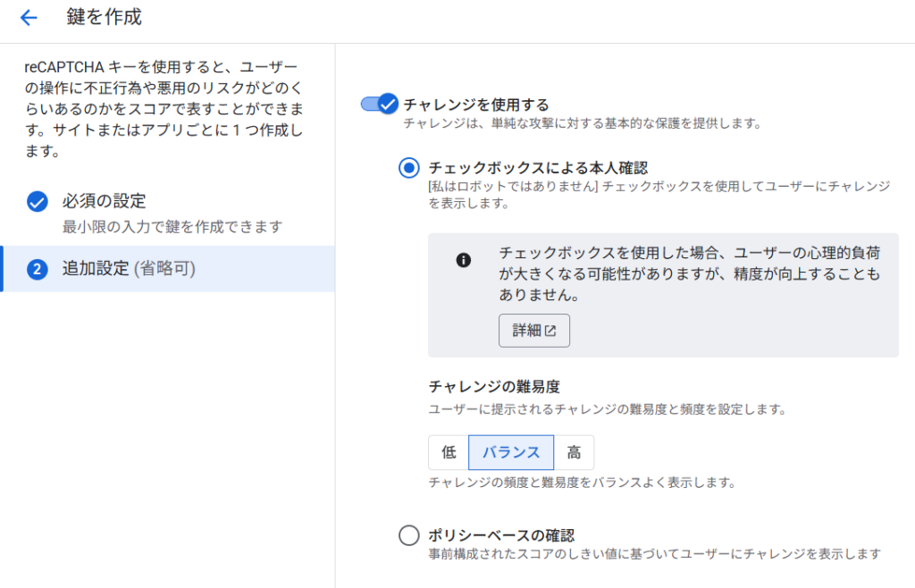Set challenge difficulty to バランス
Image resolution: width=915 pixels, height=588 pixels.
coord(511,452)
